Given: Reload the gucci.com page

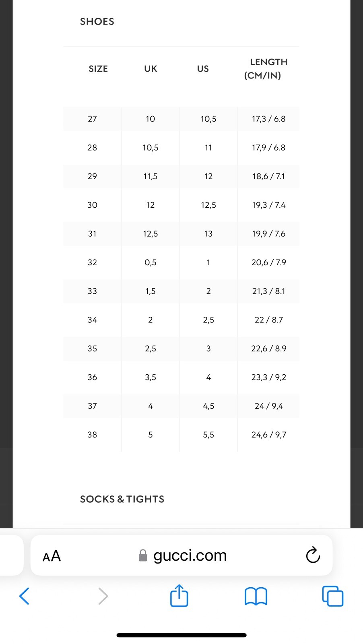Looking at the screenshot, I should (313, 555).
